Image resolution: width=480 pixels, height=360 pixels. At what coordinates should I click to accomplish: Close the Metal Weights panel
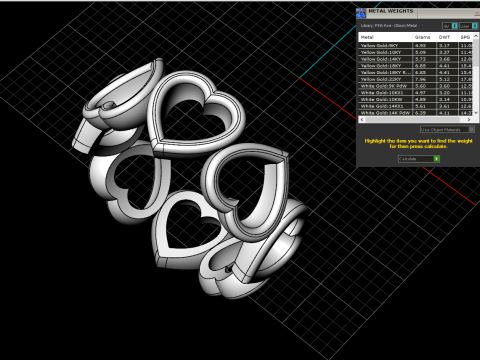pos(477,13)
